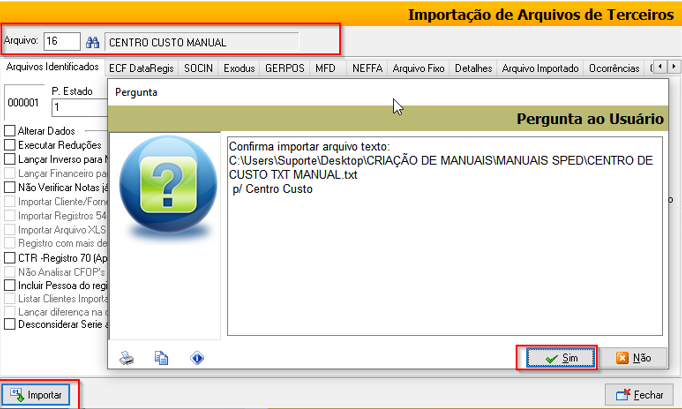Check the Desconsiderar Serie option

click(10, 324)
